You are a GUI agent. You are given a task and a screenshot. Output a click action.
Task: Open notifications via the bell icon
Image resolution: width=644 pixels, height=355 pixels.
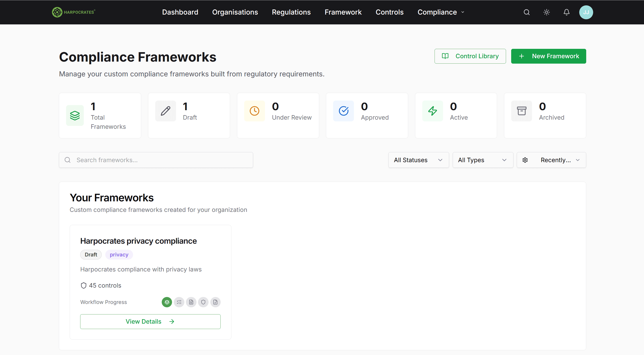[566, 12]
